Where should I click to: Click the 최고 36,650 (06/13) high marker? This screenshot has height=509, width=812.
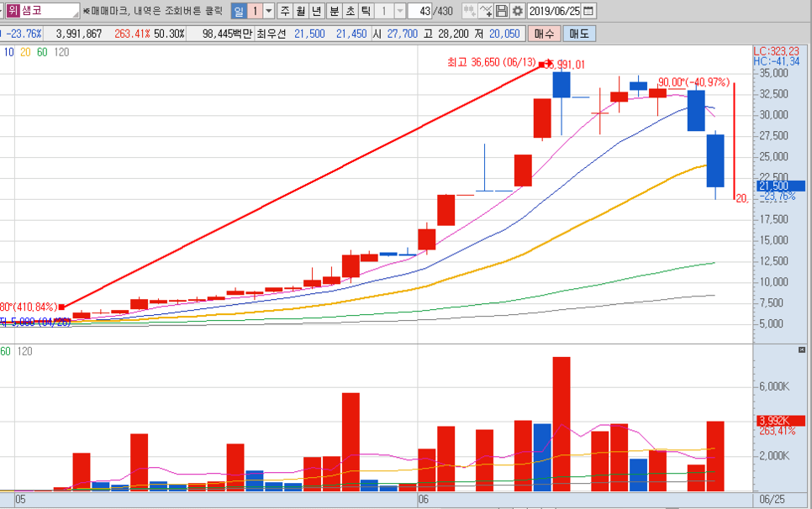point(492,62)
